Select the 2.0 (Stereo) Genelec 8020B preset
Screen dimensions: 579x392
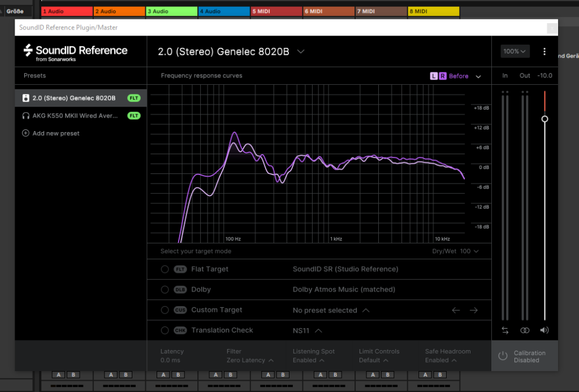[81, 98]
